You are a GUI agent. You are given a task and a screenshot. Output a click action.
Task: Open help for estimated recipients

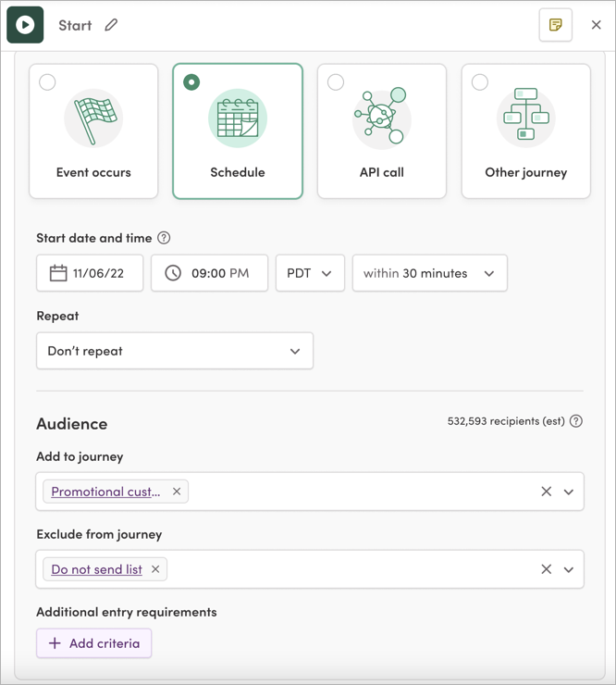[x=576, y=421]
